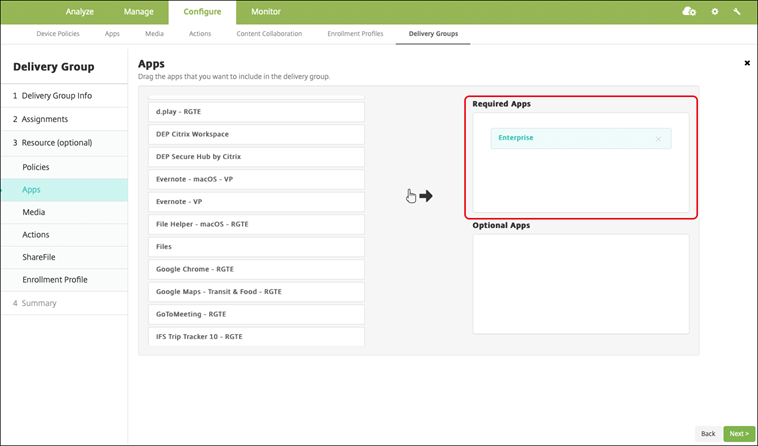Screen dimensions: 758x446
Task: Open the settings gear icon
Action: click(x=714, y=11)
